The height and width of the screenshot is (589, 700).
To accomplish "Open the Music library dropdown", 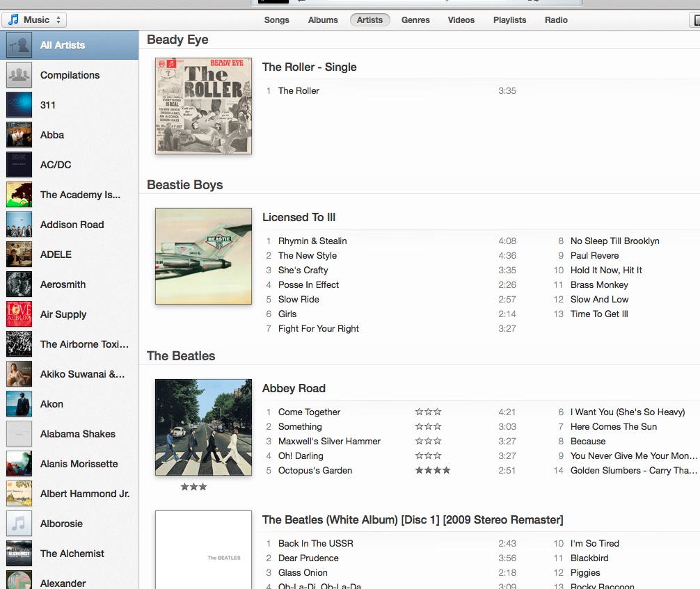I will coord(34,19).
